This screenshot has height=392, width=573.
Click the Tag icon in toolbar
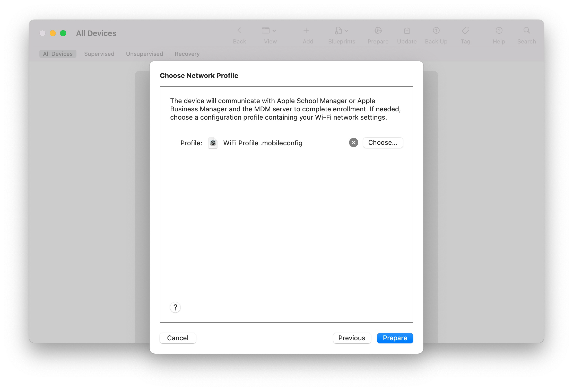[x=465, y=31]
